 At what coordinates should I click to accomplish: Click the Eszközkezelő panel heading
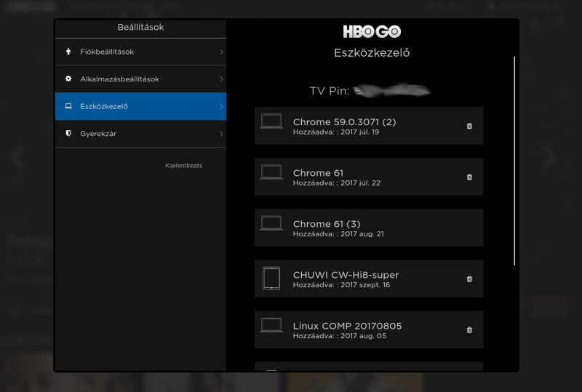click(372, 52)
